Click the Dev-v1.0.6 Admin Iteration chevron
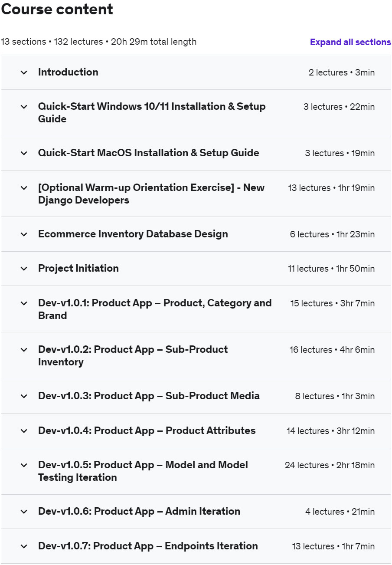This screenshot has width=392, height=565. tap(24, 512)
